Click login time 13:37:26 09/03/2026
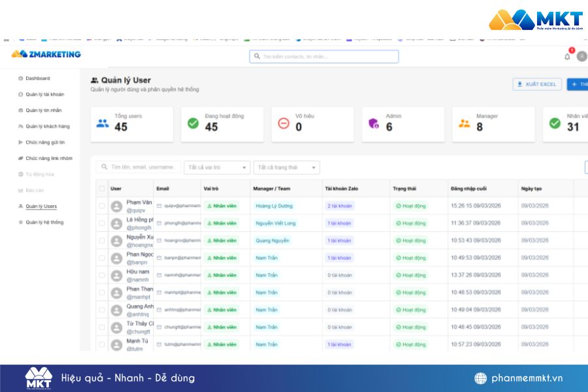Viewport: 588px width, 392px height. (476, 275)
